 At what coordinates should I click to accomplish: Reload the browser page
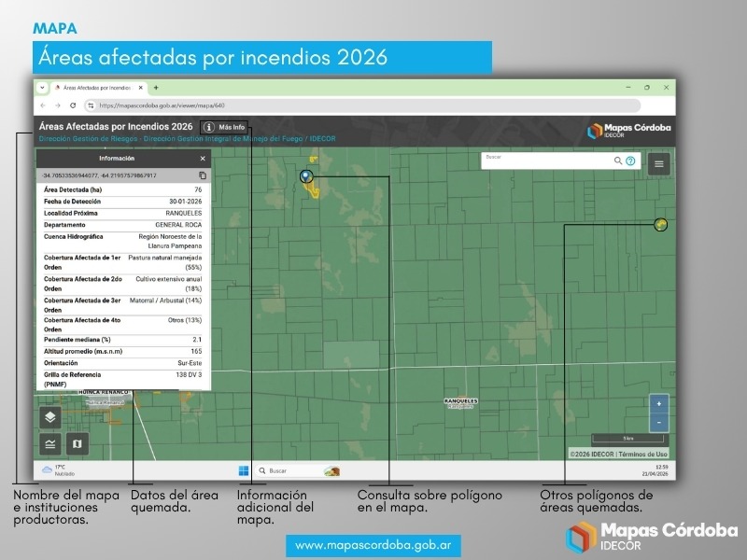click(x=74, y=105)
